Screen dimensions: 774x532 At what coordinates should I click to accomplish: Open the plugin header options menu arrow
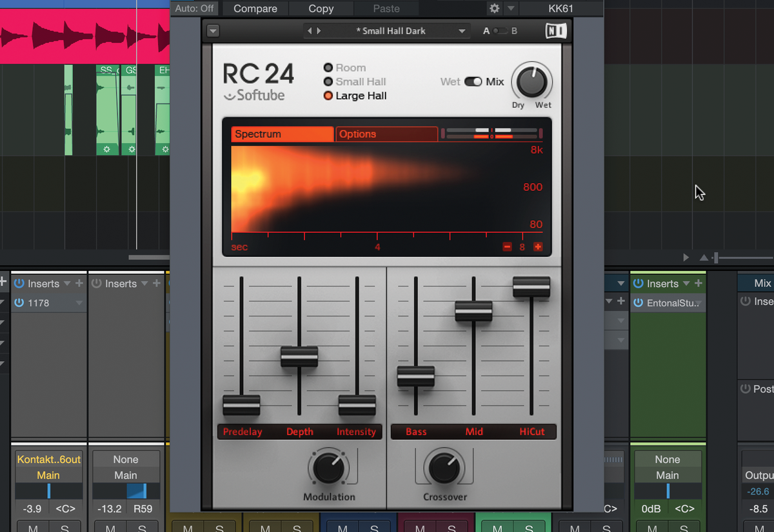tap(213, 30)
